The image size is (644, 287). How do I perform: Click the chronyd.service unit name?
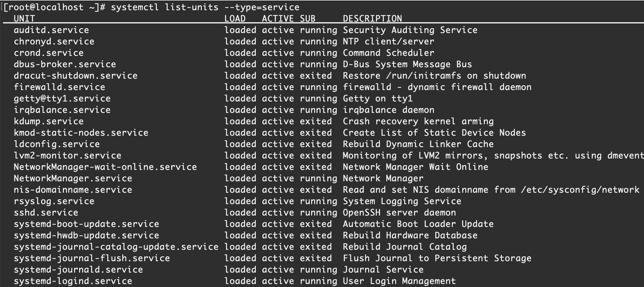54,41
